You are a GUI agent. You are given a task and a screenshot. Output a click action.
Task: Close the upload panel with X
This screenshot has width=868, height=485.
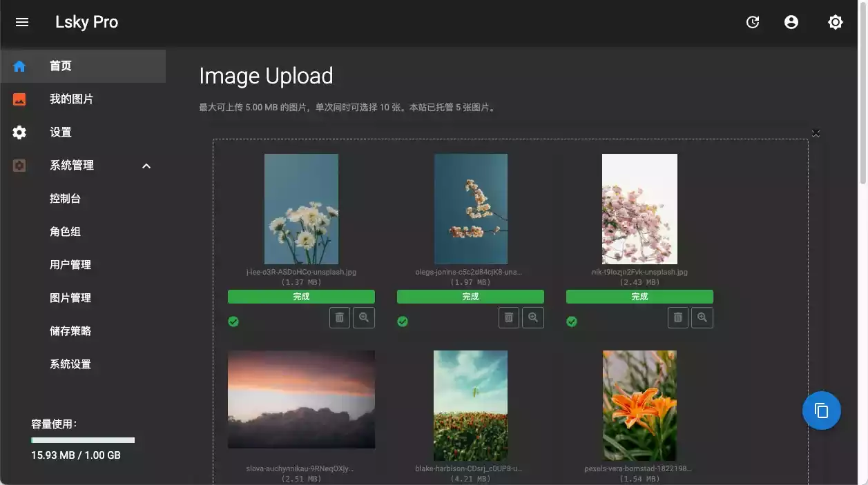pos(816,133)
